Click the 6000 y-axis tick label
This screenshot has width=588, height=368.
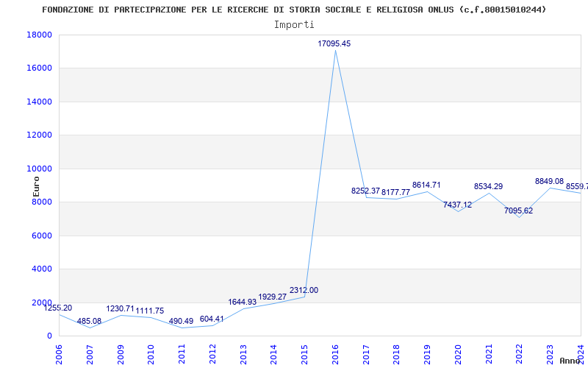[x=42, y=236]
